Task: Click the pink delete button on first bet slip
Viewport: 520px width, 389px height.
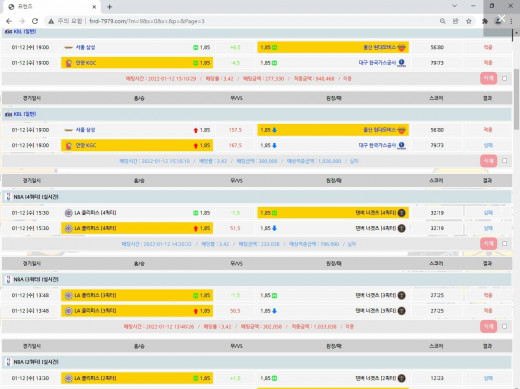Action: [x=488, y=78]
